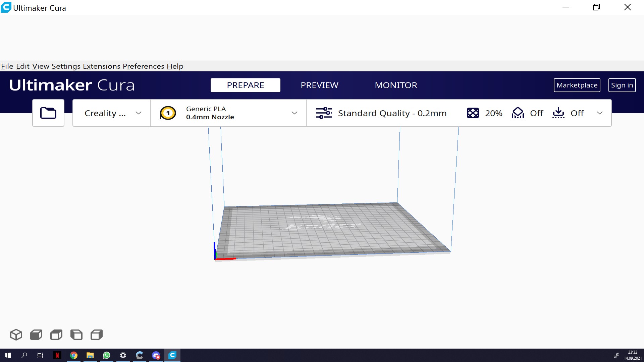Open Chrome from the taskbar

(73, 355)
